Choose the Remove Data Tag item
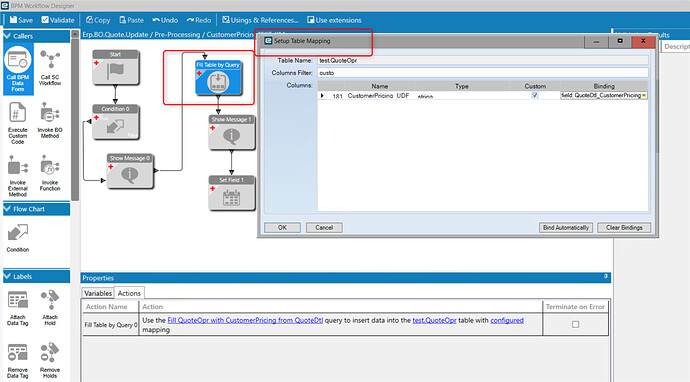 pos(18,361)
